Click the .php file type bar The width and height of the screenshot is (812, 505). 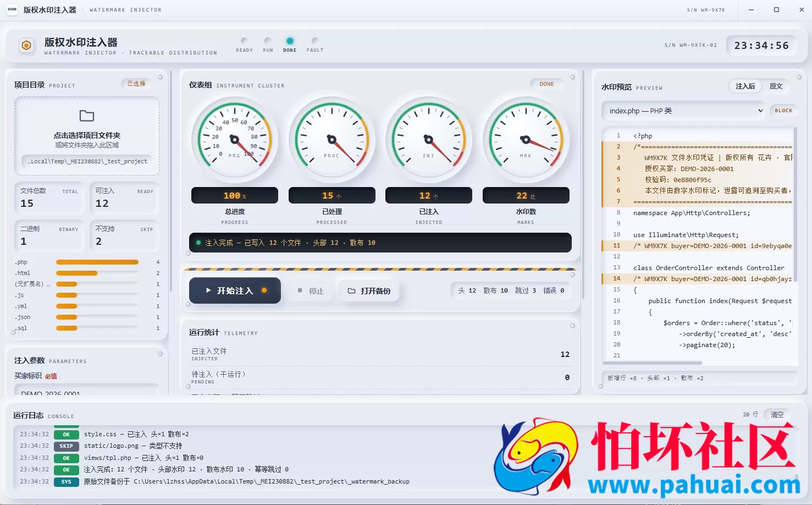[x=97, y=262]
